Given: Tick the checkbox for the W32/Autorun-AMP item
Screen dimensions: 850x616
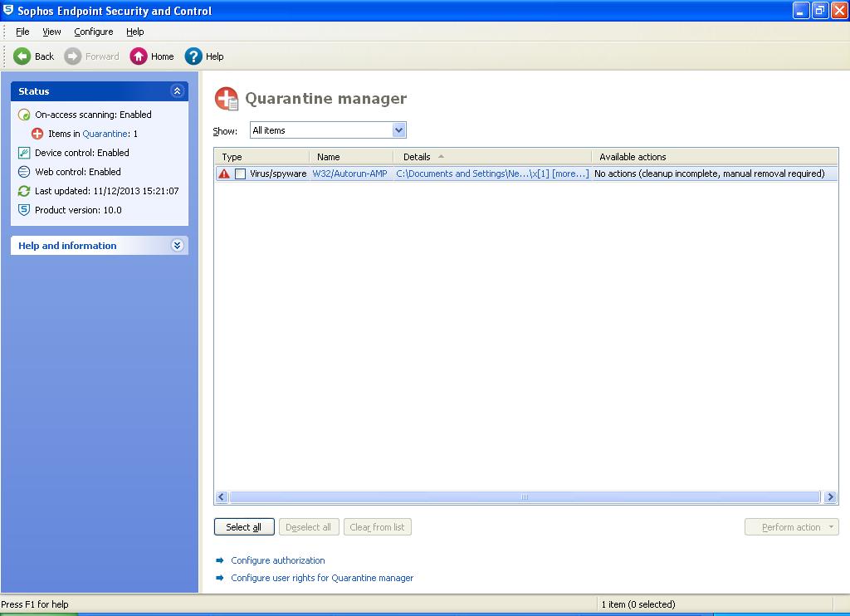Looking at the screenshot, I should click(240, 174).
